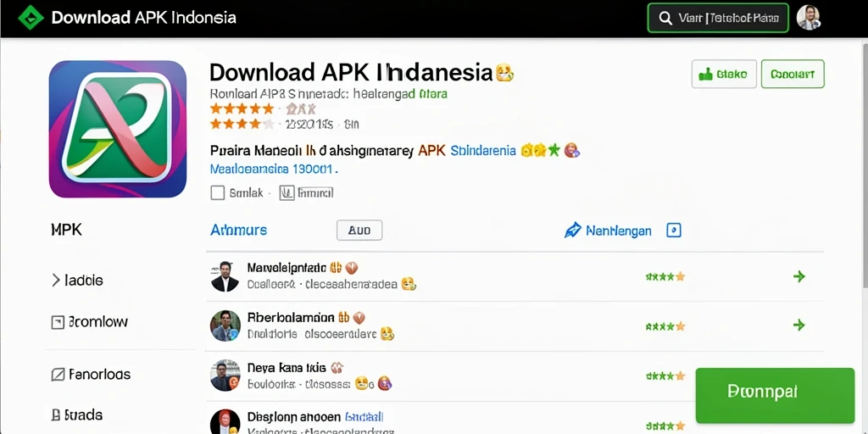
Task: Click the thumbs-up Like button
Action: pos(724,75)
